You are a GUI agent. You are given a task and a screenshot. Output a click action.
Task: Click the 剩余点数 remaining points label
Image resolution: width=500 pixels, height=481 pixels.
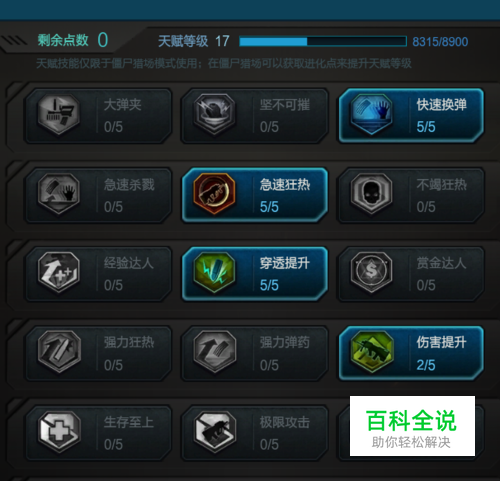pyautogui.click(x=63, y=40)
